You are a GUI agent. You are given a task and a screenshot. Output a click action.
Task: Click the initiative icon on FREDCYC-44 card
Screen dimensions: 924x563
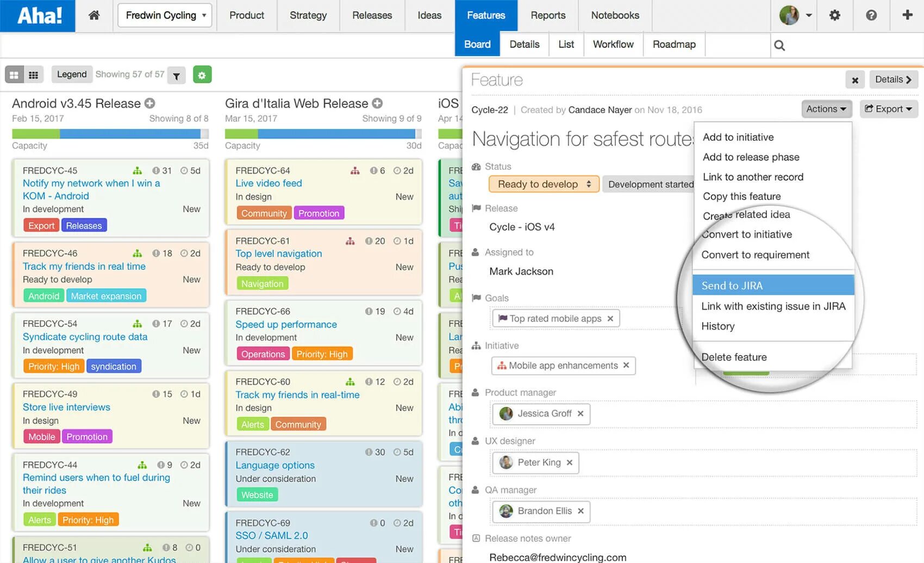(x=142, y=465)
